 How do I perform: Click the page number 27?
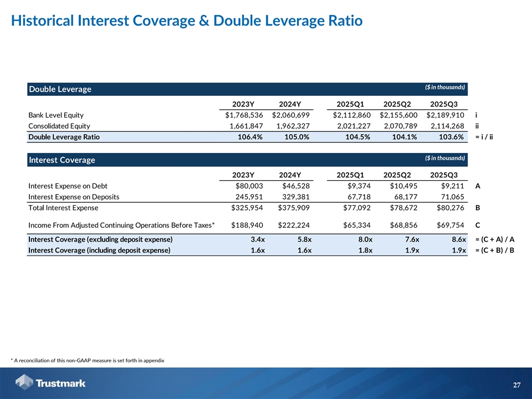tap(517, 385)
